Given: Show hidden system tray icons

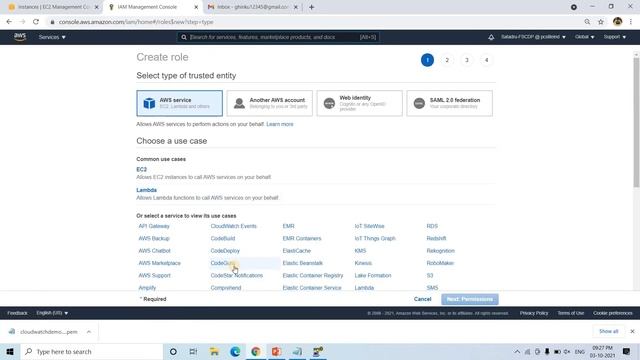Looking at the screenshot, I should click(x=517, y=351).
